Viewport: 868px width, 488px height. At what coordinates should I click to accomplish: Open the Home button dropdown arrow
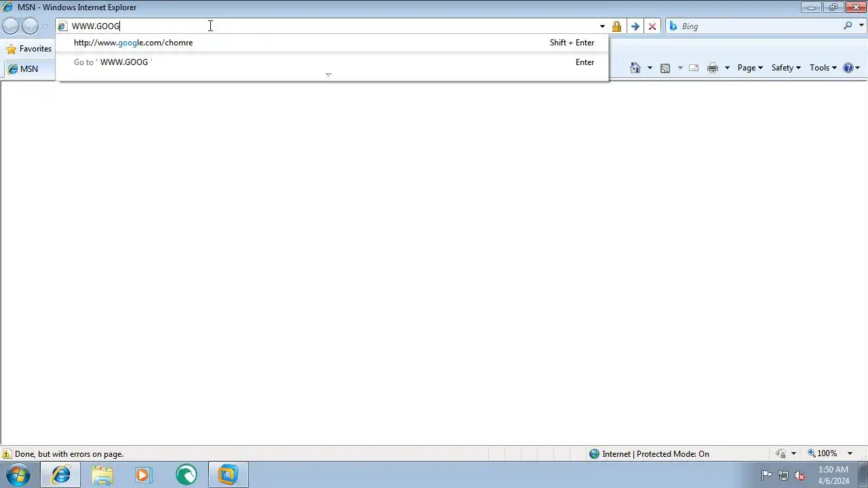(x=650, y=68)
